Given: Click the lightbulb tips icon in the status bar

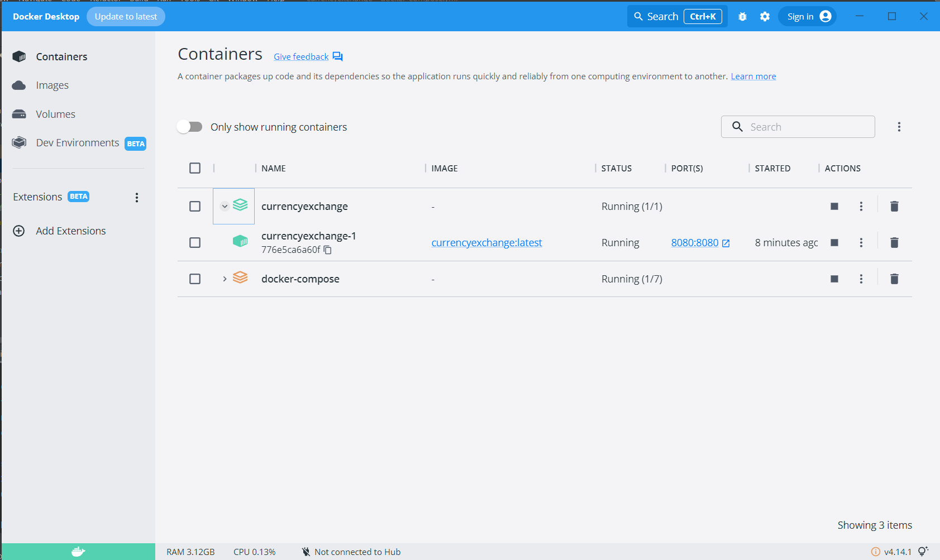Looking at the screenshot, I should 923,551.
